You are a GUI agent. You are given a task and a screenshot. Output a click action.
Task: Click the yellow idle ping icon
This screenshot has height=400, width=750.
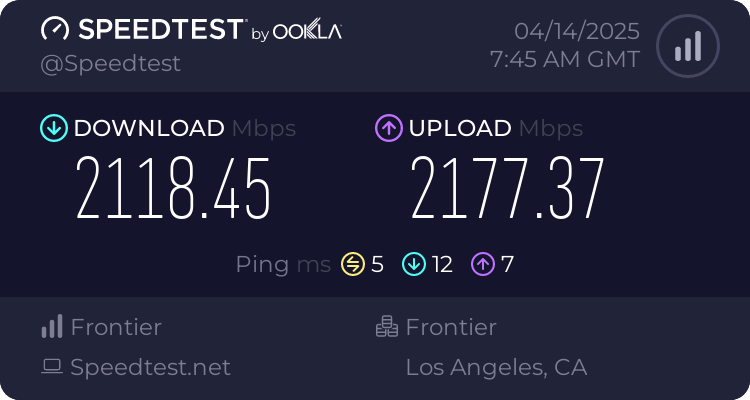(352, 264)
